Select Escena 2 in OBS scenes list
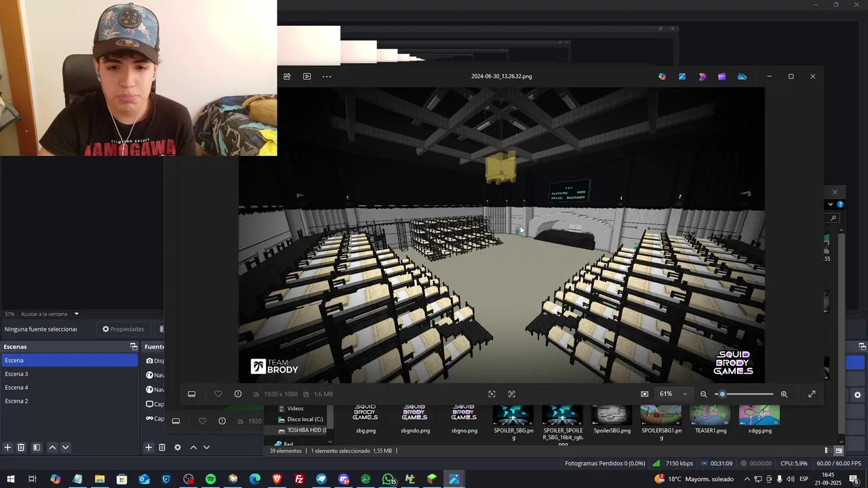Screen dimensions: 868x488 [x=69, y=401]
